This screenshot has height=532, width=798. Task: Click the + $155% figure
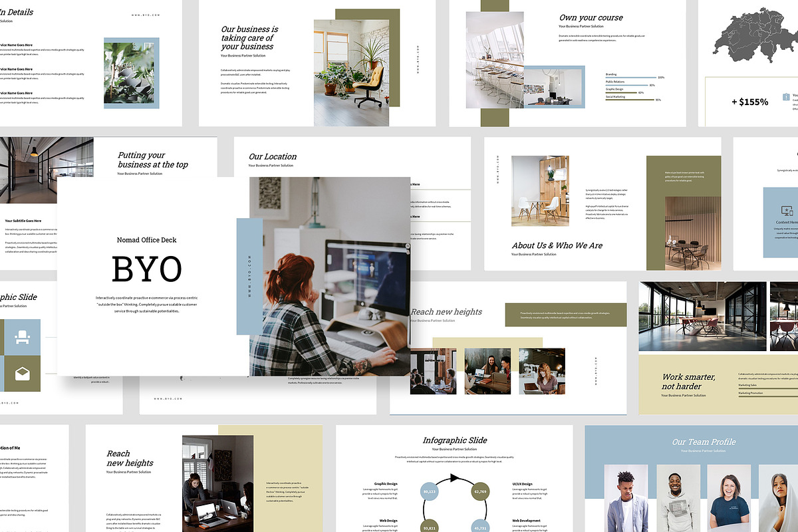click(x=749, y=102)
